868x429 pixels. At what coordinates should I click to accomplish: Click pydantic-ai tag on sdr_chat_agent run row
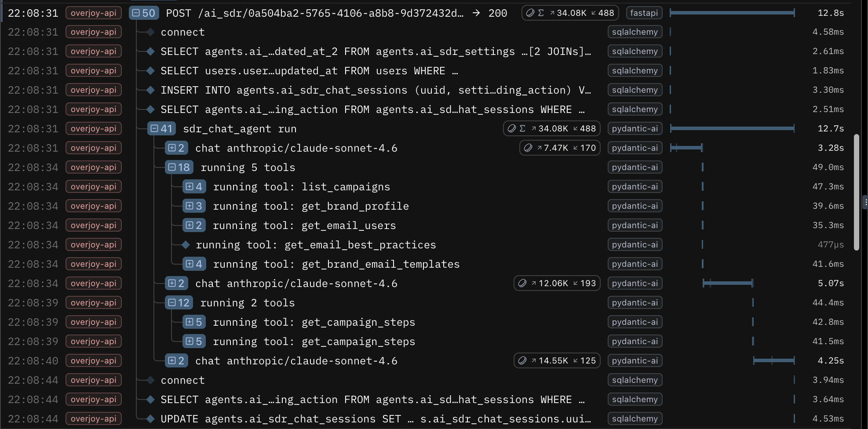(635, 129)
